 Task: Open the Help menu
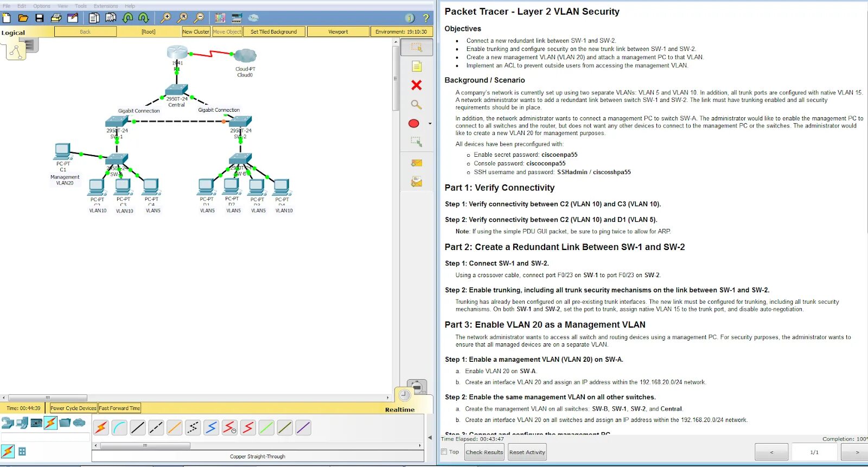[x=130, y=6]
